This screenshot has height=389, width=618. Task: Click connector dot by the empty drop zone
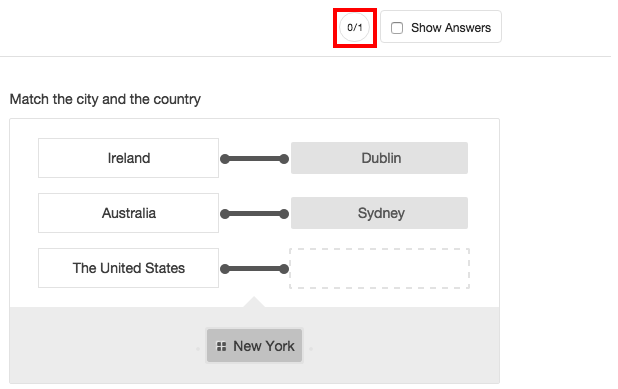click(284, 269)
